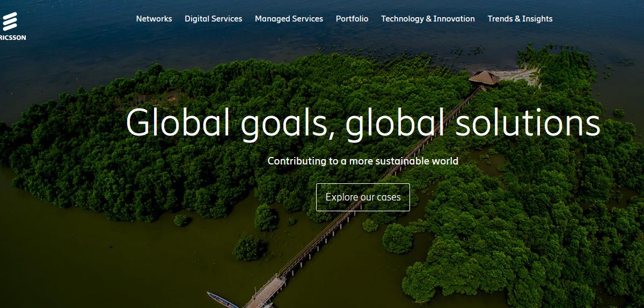Open the Networks menu
The width and height of the screenshot is (644, 308).
pos(154,19)
